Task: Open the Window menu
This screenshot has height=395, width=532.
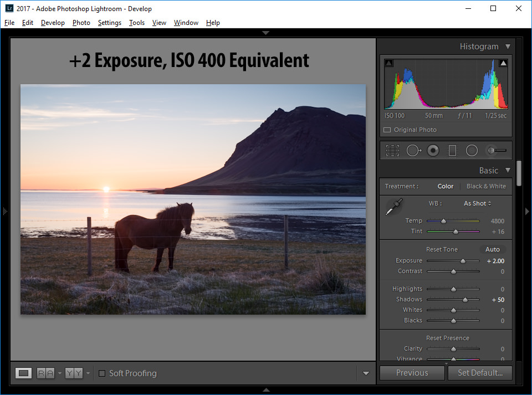Action: tap(186, 22)
